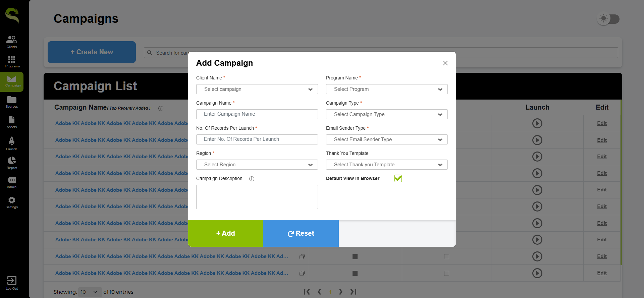Toggle the light/dark theme switch
This screenshot has height=298, width=644.
tap(608, 19)
